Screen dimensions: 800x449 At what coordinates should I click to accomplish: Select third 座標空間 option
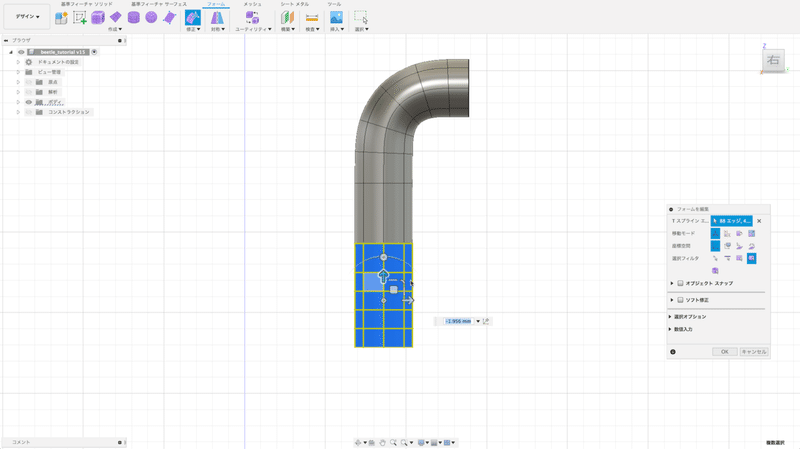tap(739, 246)
